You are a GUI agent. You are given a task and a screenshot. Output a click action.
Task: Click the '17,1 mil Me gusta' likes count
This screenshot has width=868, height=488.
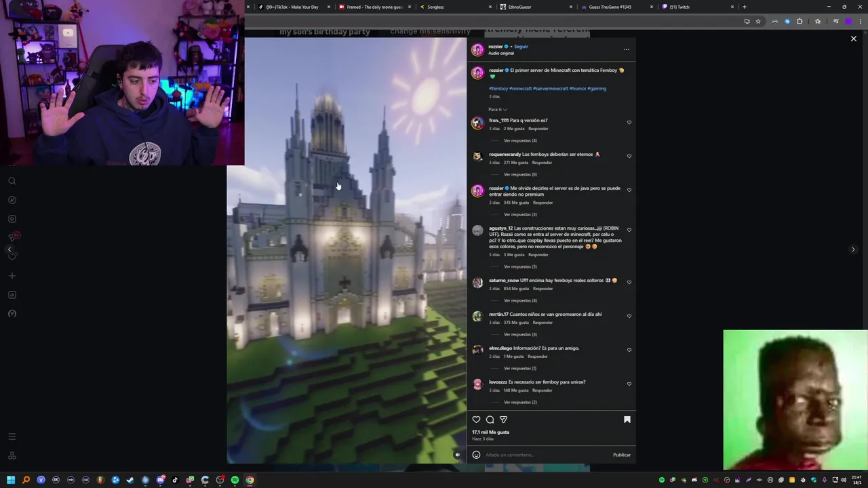[x=491, y=432]
